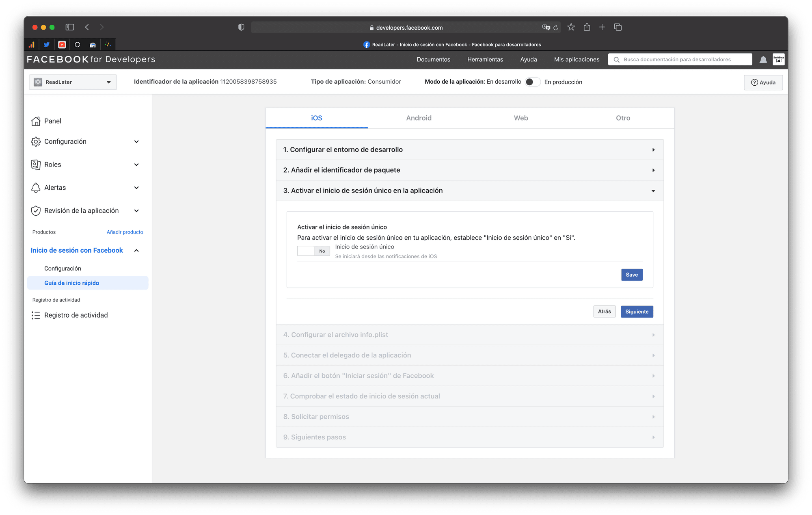
Task: Switch to the Web tab
Action: pos(521,118)
